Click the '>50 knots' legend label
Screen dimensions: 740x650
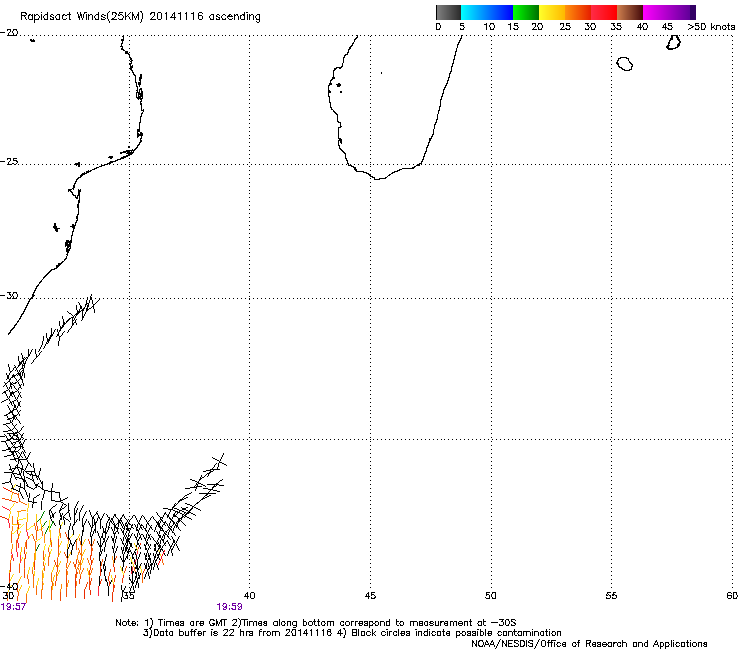711,27
